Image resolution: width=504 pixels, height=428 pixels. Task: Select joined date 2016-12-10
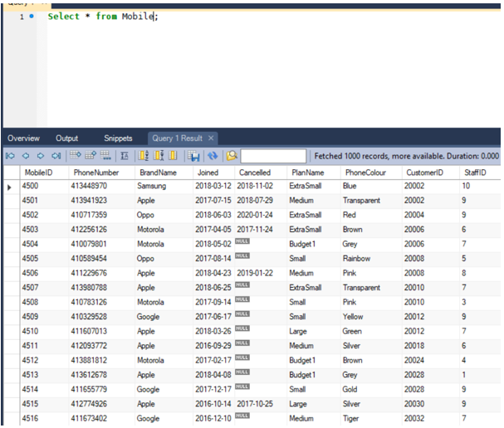click(x=213, y=418)
